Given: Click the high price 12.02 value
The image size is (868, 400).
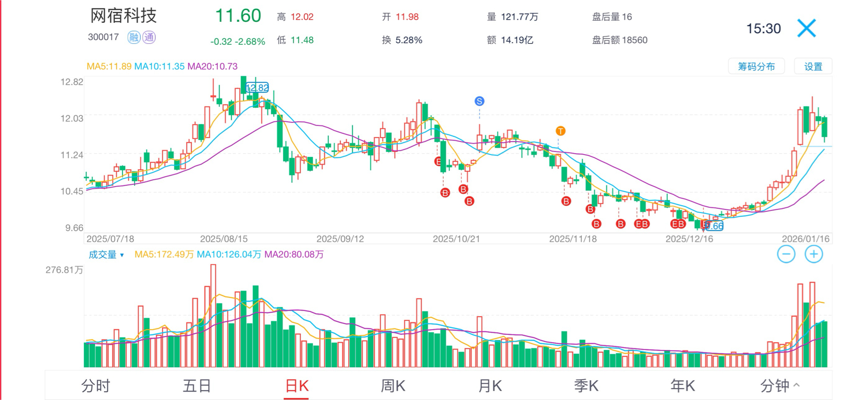Looking at the screenshot, I should click(x=302, y=17).
